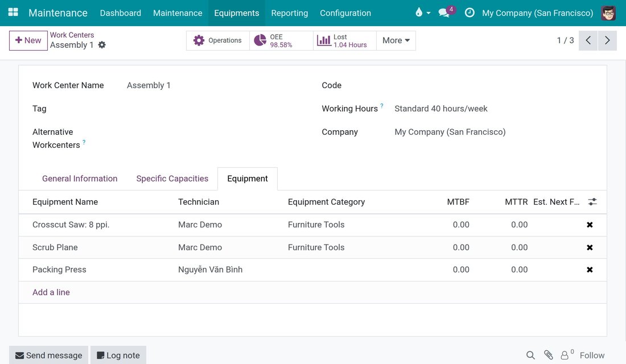Delete the Packing Press line with the X

[x=590, y=270]
